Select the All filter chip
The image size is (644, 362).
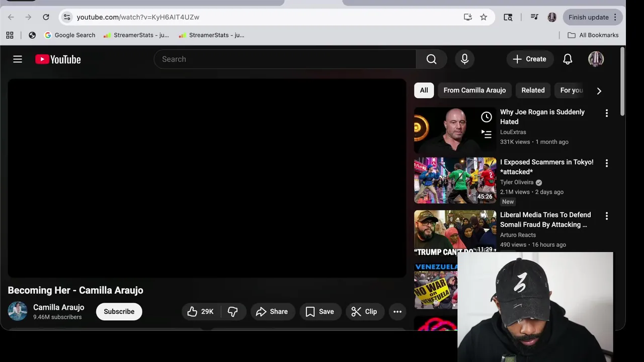(x=424, y=90)
